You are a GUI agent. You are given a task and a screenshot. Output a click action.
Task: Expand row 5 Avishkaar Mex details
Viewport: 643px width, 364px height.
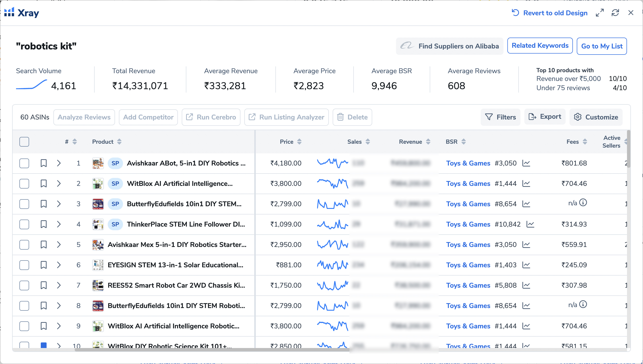pyautogui.click(x=59, y=245)
